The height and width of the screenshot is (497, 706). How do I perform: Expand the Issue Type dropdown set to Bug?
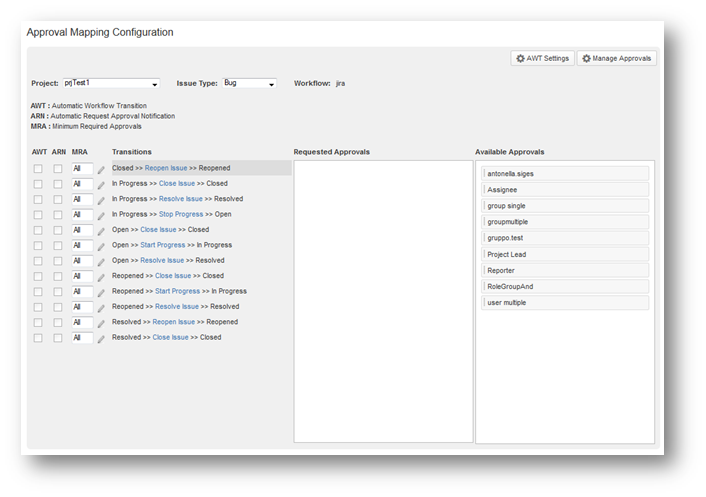click(249, 84)
